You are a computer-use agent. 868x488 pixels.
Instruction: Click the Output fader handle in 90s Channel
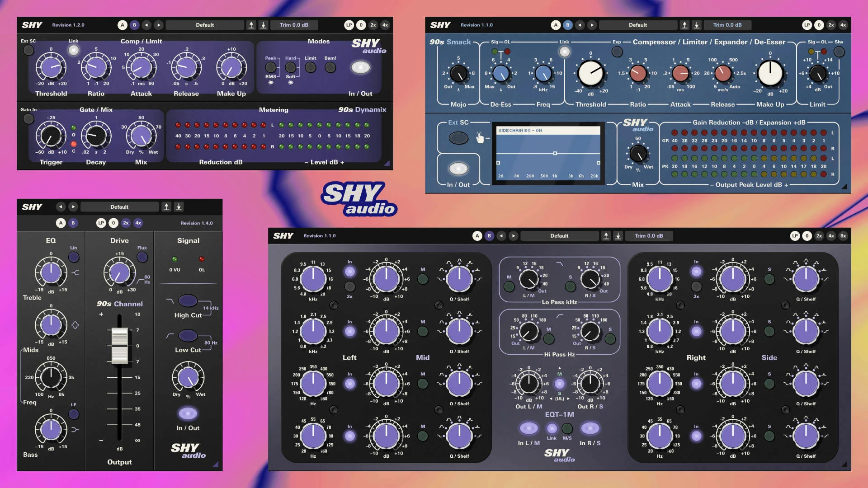pos(119,346)
